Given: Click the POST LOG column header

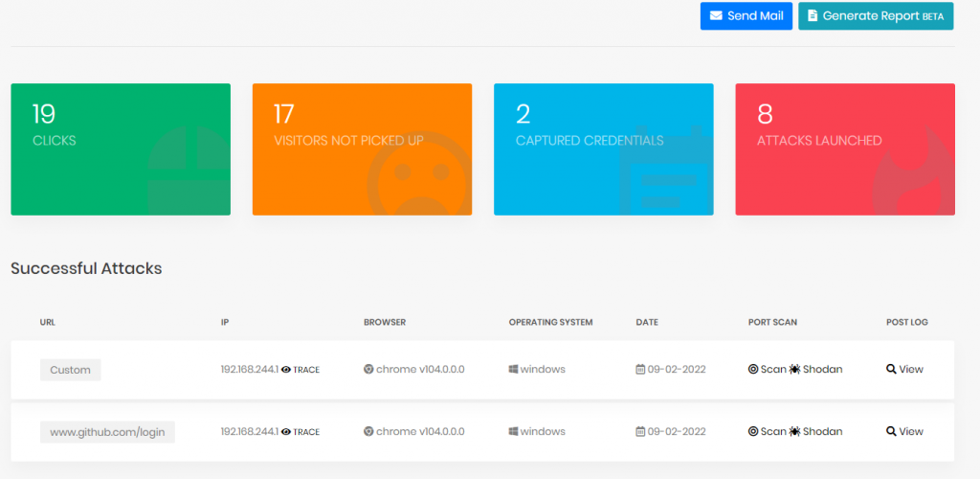Looking at the screenshot, I should pos(907,323).
